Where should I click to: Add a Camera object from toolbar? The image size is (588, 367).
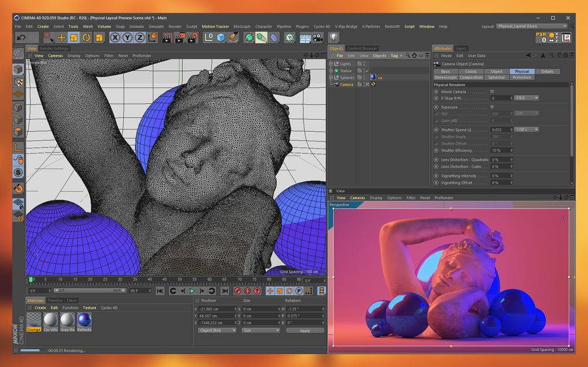point(318,37)
